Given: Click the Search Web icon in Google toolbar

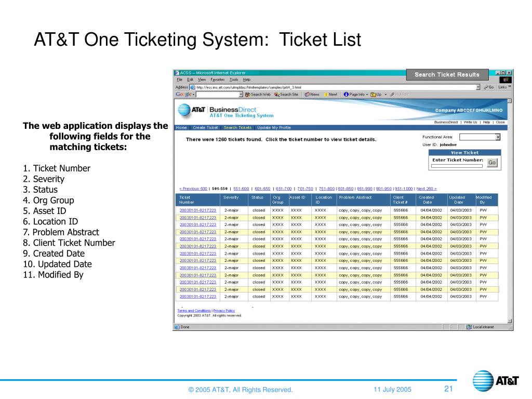Looking at the screenshot, I should pyautogui.click(x=247, y=95).
